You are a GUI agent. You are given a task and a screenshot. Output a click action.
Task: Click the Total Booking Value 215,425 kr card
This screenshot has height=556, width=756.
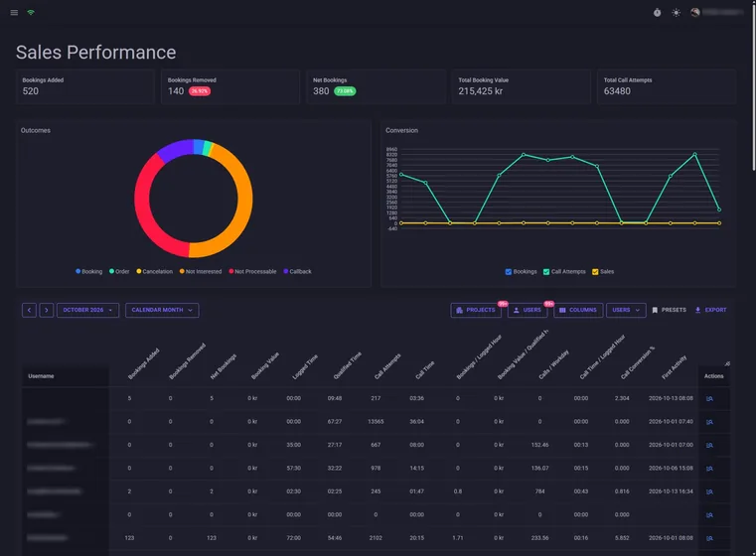[522, 86]
